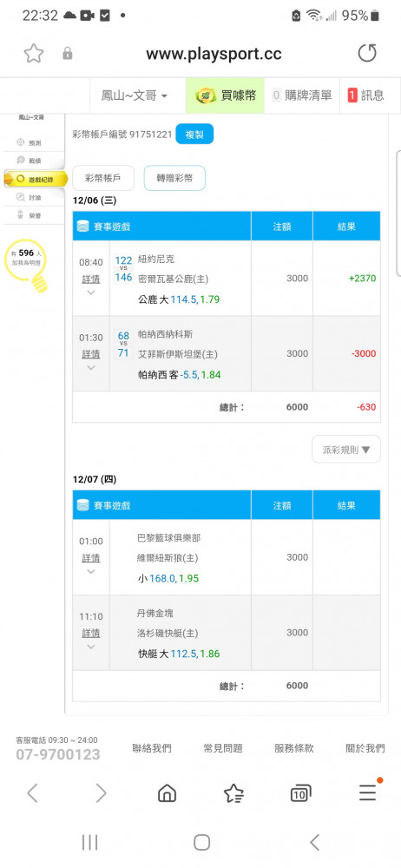The width and height of the screenshot is (401, 868).
Task: Open the bookmarks list star icon
Action: point(233,793)
